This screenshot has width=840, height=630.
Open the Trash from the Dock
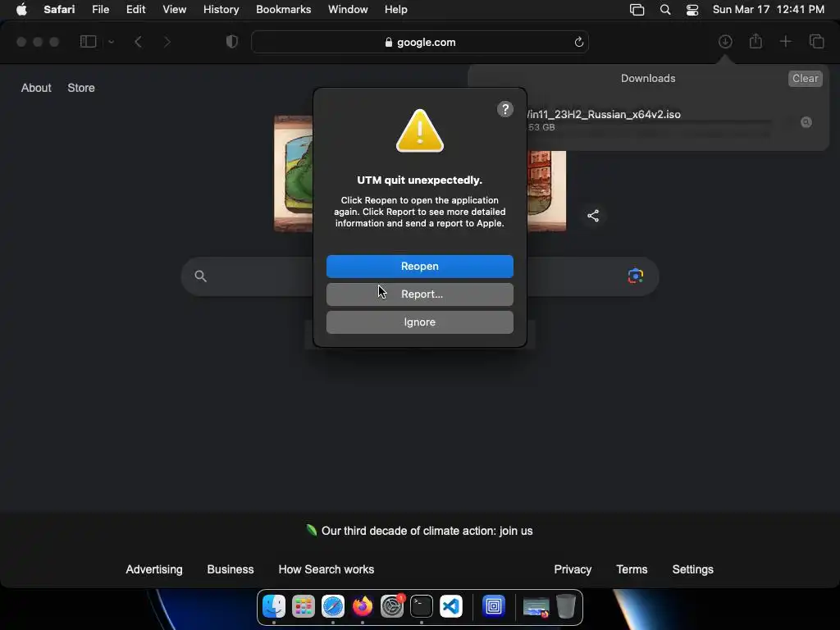point(566,606)
